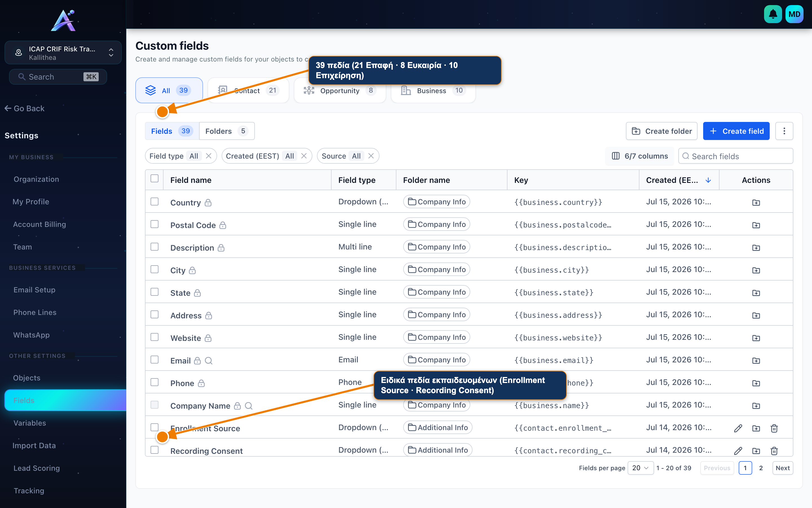
Task: Check the Postal Code row checkbox
Action: click(154, 224)
